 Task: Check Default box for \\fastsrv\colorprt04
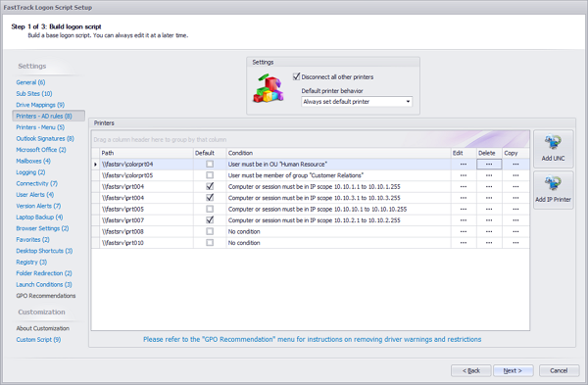[210, 165]
